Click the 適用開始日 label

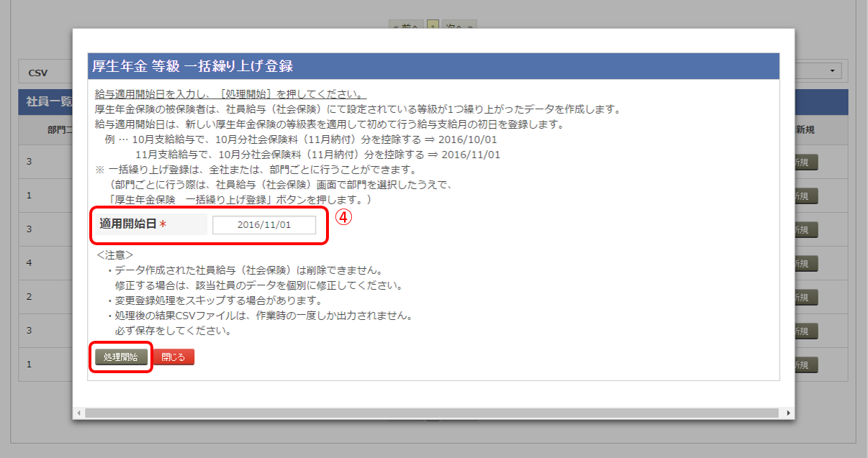coord(128,224)
